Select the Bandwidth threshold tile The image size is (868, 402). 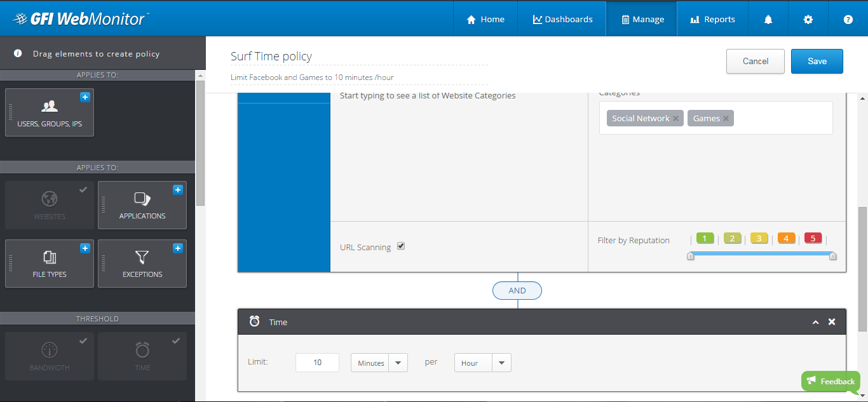[50, 356]
